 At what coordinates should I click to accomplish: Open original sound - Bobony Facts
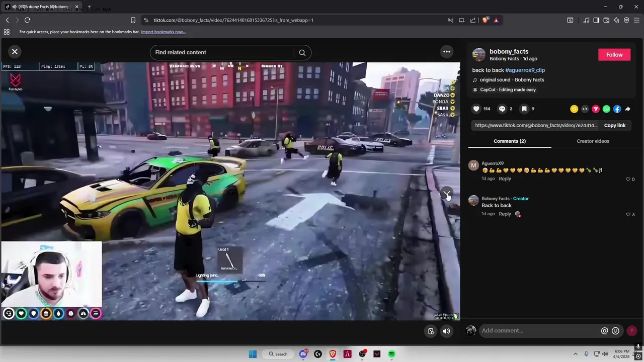pyautogui.click(x=512, y=80)
